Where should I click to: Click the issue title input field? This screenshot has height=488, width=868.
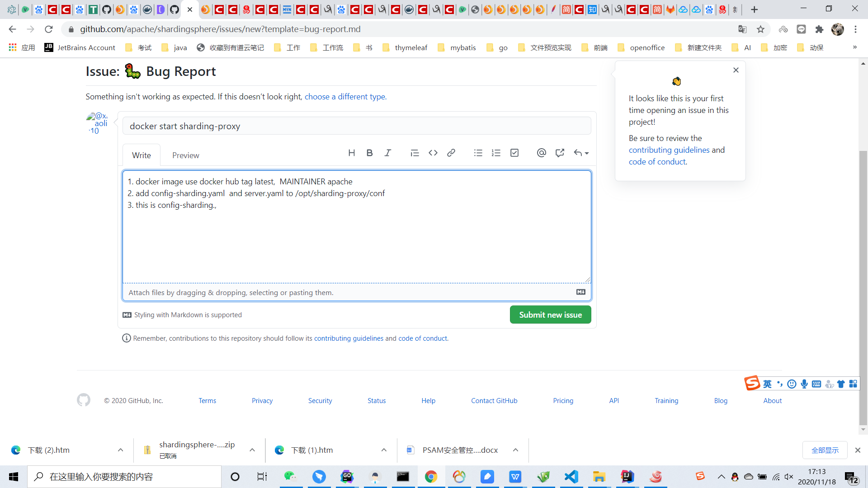[x=356, y=126]
